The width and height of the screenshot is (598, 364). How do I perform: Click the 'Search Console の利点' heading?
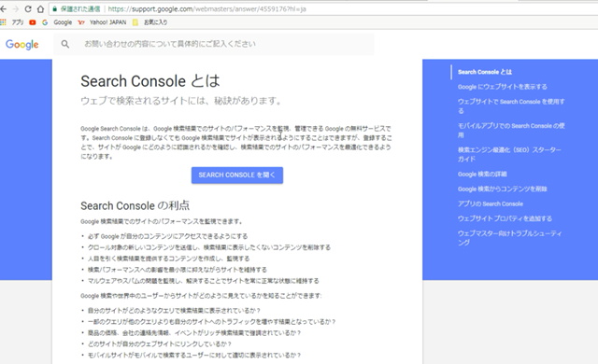pyautogui.click(x=135, y=205)
